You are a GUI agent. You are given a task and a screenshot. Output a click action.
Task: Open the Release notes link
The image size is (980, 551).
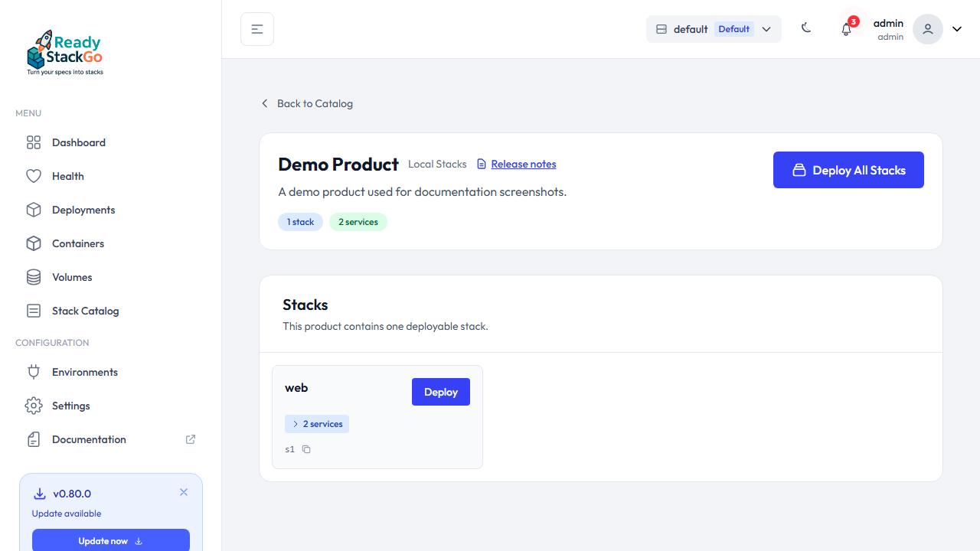pos(524,164)
